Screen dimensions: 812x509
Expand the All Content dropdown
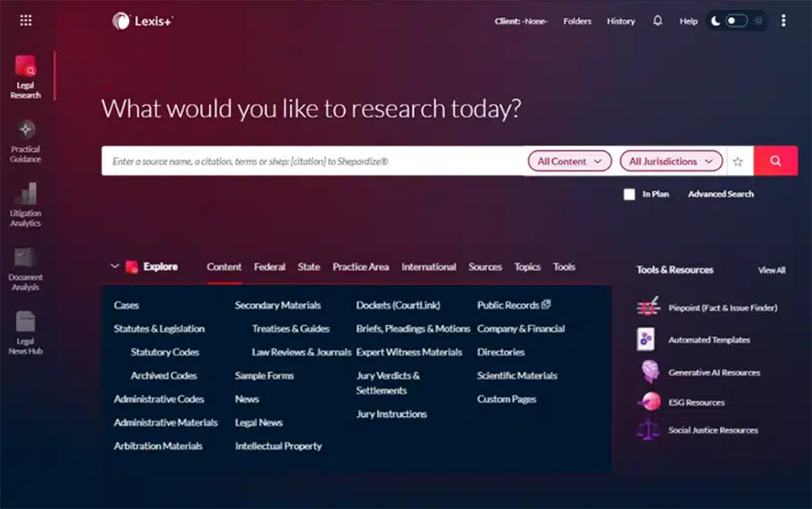coord(569,162)
